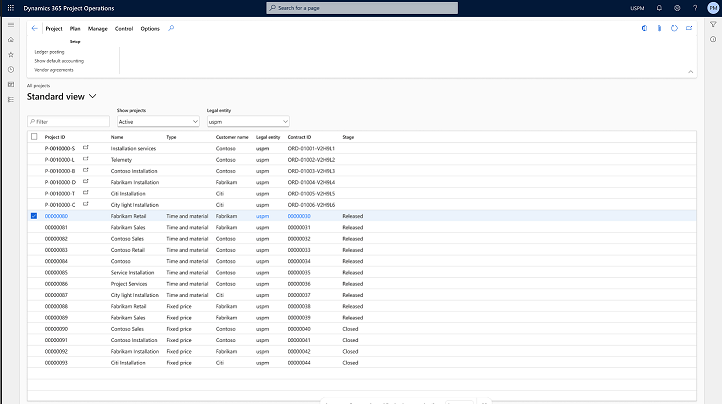Open Favorites star in sidebar
Screen dimensions: 722x404
coord(11,54)
